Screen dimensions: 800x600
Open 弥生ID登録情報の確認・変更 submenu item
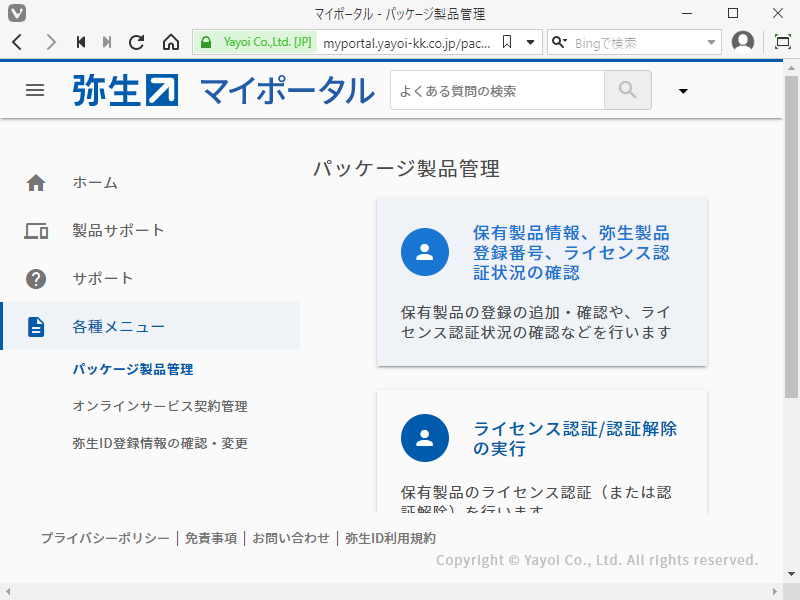(160, 443)
